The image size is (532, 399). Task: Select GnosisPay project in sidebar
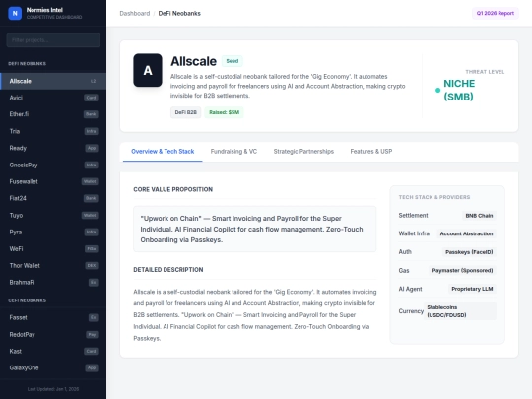coord(53,165)
